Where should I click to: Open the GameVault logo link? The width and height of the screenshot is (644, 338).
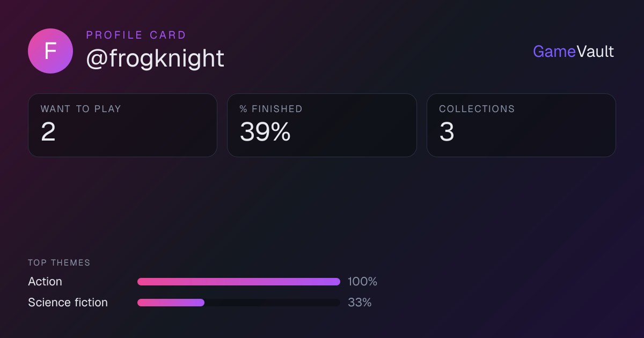573,52
